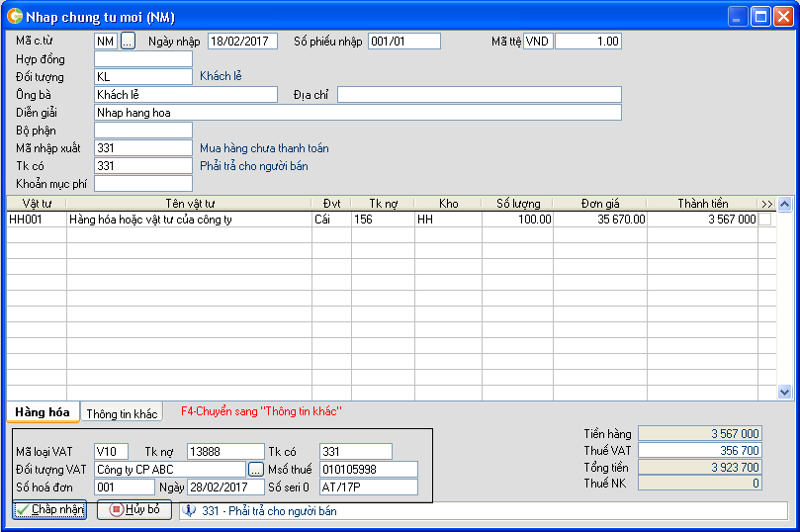The width and height of the screenshot is (800, 532).
Task: Click the grid amount cell 3 567 000
Action: pos(702,220)
